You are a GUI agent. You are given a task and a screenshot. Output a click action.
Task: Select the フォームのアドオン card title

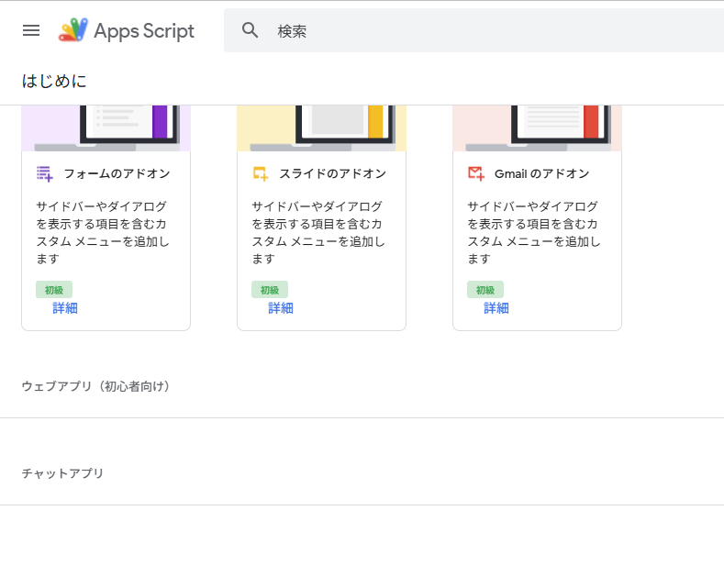(x=117, y=173)
